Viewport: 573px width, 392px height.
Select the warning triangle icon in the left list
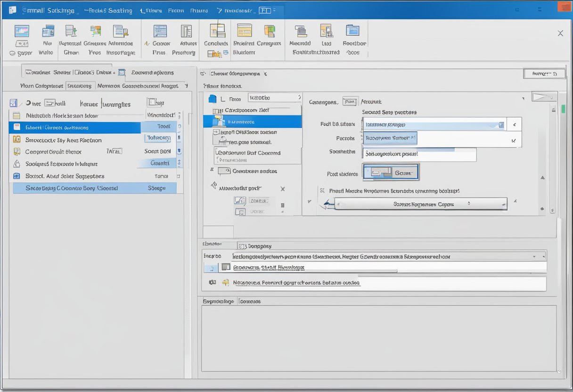click(16, 164)
